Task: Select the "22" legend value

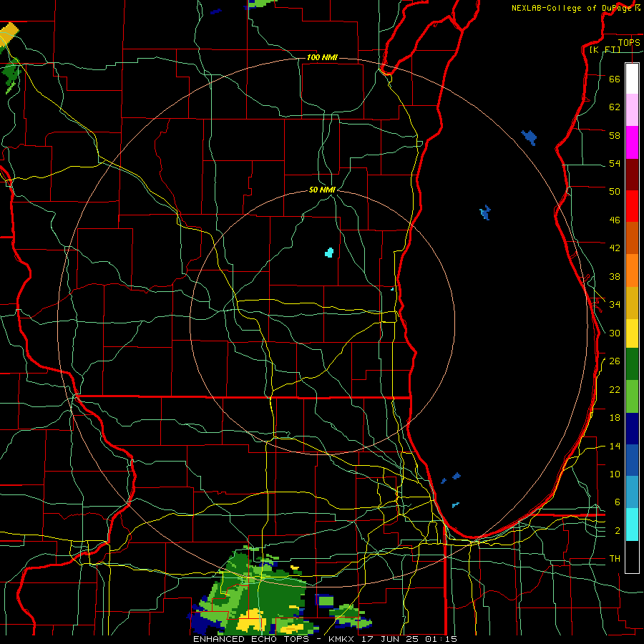Action: pyautogui.click(x=615, y=389)
